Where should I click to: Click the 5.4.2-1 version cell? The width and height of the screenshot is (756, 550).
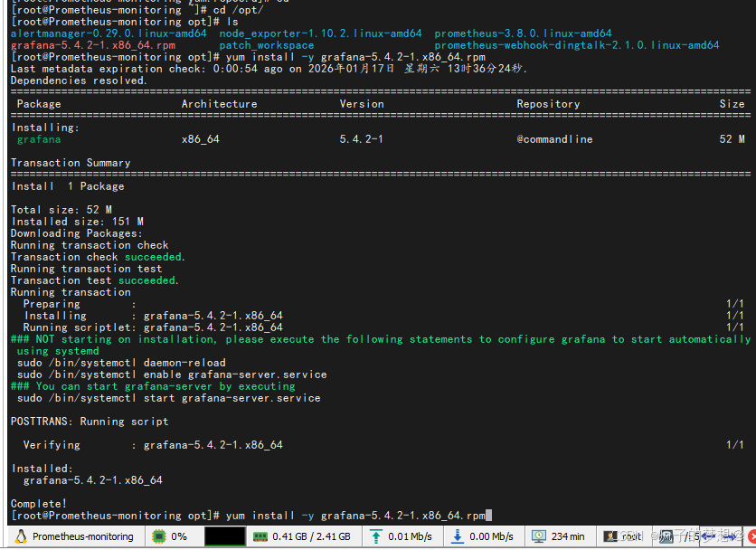point(361,139)
